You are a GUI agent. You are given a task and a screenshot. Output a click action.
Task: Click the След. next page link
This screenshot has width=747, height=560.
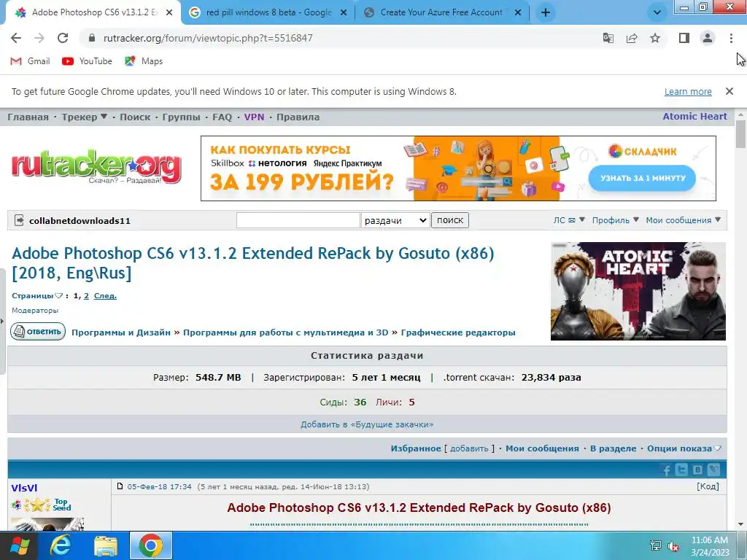(105, 296)
